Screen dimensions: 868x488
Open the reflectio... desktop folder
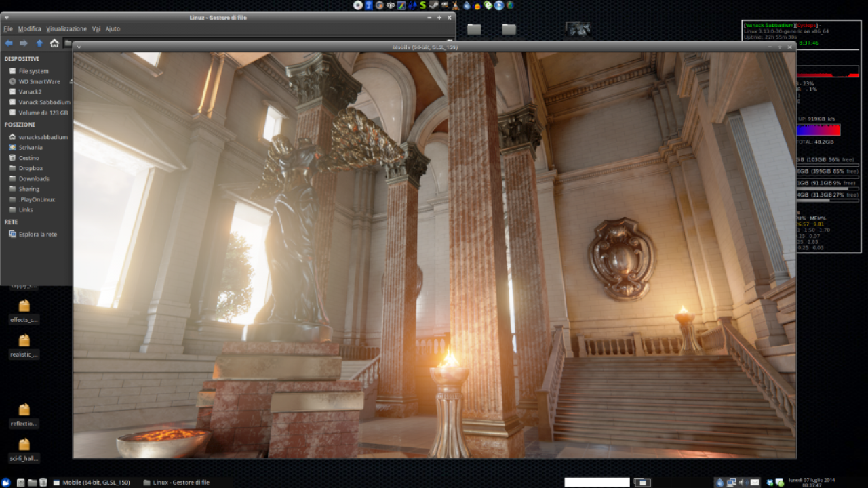(x=24, y=415)
